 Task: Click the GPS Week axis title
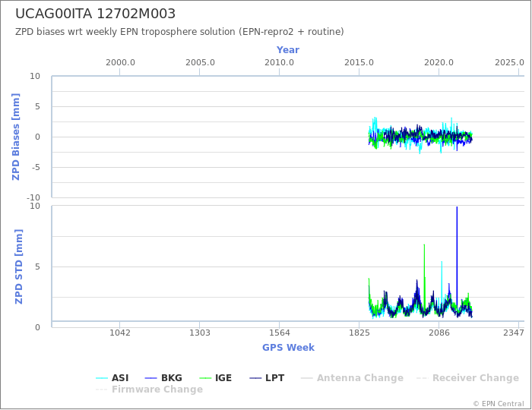(x=288, y=348)
